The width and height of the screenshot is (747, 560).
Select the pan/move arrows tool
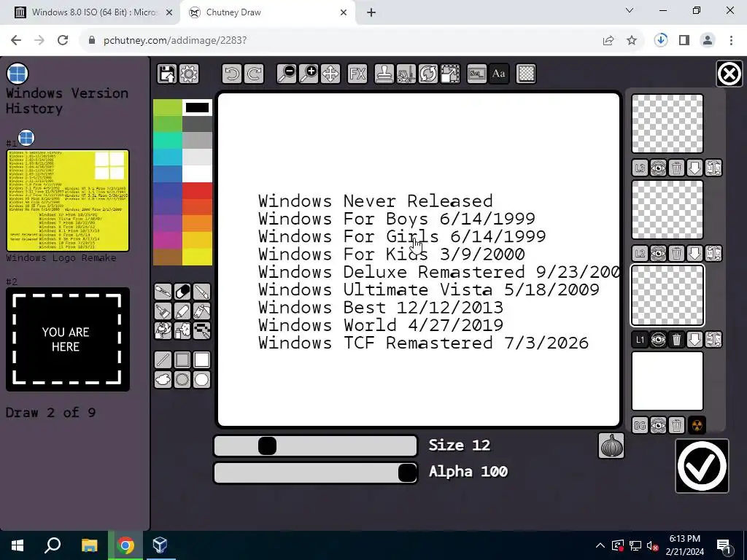click(x=330, y=74)
